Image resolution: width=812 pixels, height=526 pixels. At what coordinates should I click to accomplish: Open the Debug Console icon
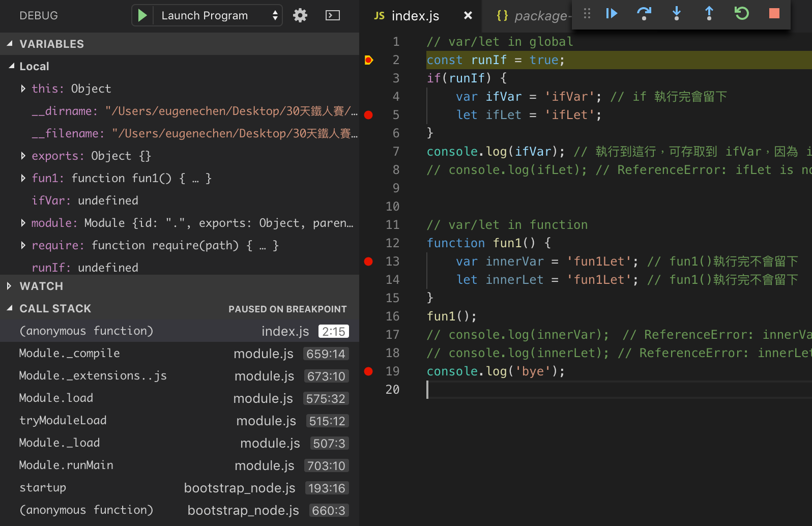tap(332, 16)
